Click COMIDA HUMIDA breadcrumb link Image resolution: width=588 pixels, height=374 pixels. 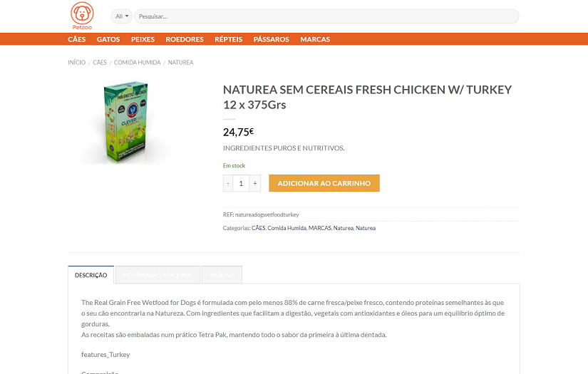tap(137, 63)
